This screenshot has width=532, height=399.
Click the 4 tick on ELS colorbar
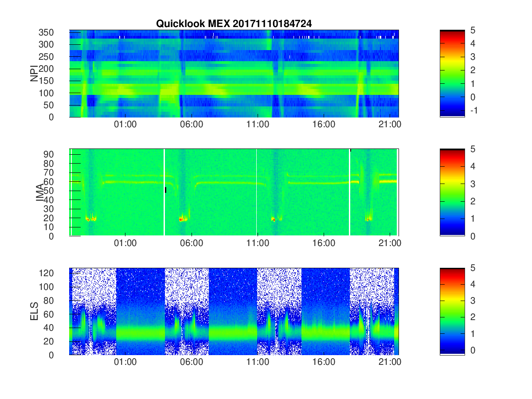tap(473, 285)
